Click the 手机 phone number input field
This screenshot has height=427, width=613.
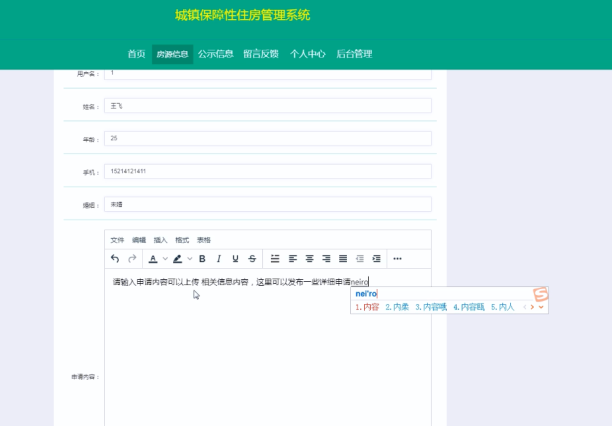point(268,171)
